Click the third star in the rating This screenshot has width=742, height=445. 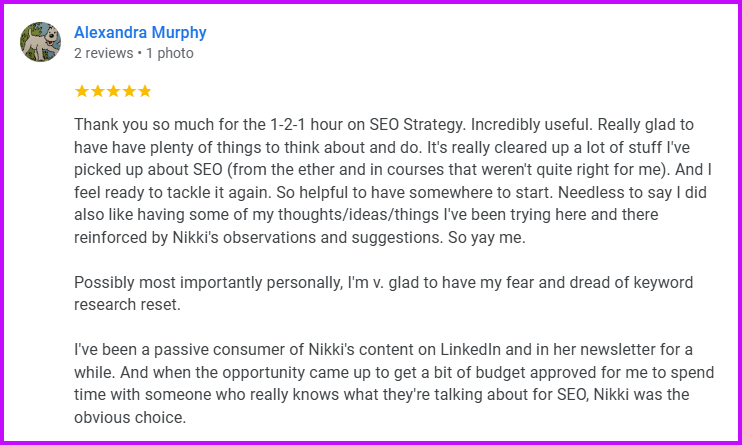(x=113, y=91)
